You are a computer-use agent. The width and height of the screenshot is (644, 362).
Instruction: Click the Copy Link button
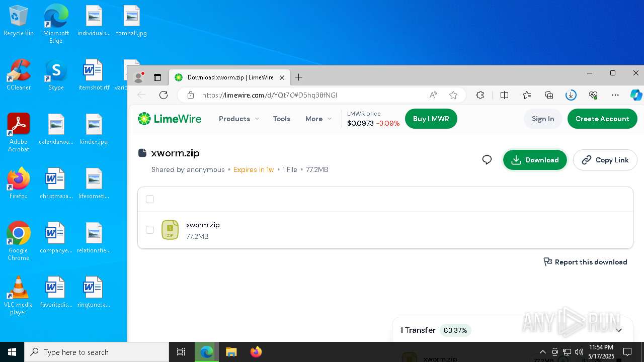(x=605, y=160)
